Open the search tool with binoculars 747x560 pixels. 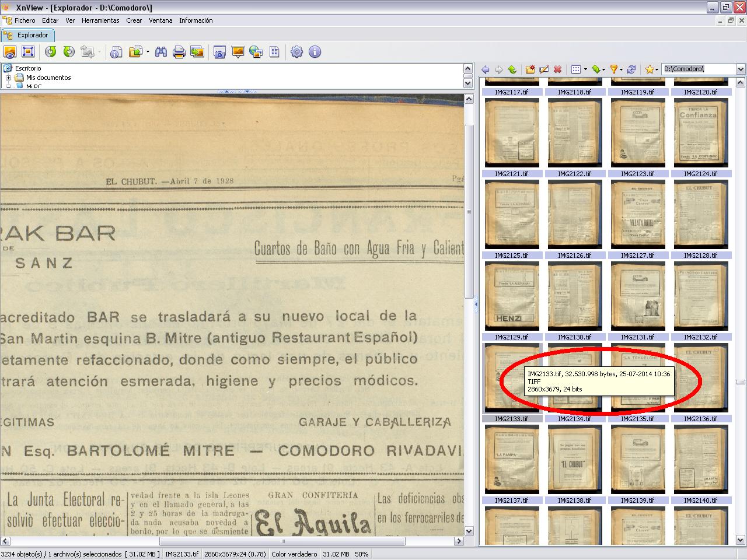point(161,52)
